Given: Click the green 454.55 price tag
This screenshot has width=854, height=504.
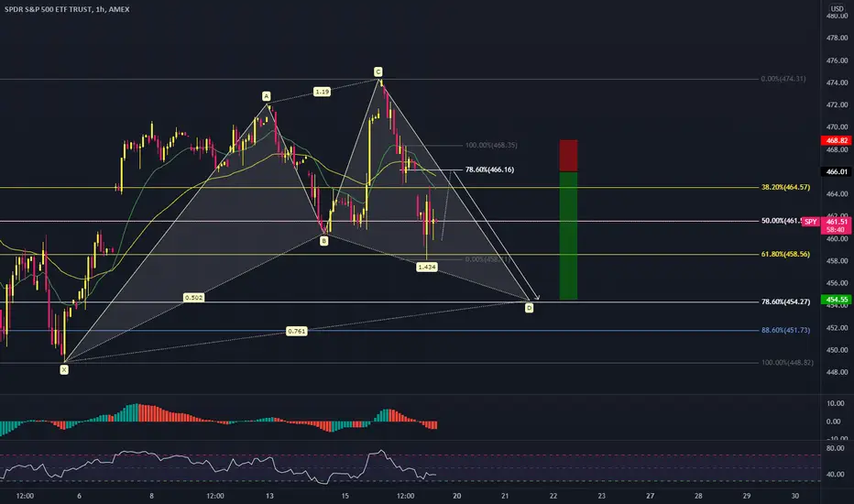Looking at the screenshot, I should click(836, 300).
